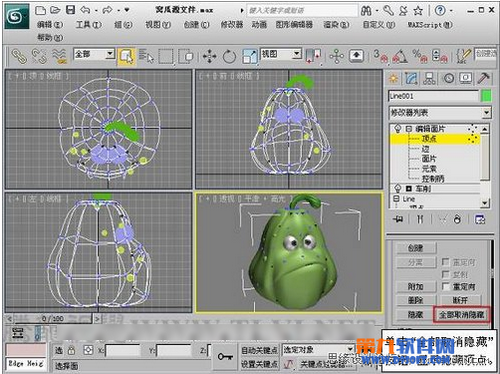Open help with the question mark icon

[440, 11]
